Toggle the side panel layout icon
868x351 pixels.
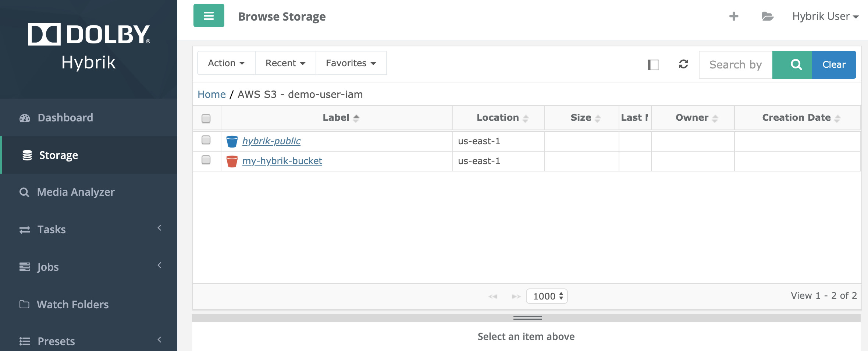[x=653, y=65]
